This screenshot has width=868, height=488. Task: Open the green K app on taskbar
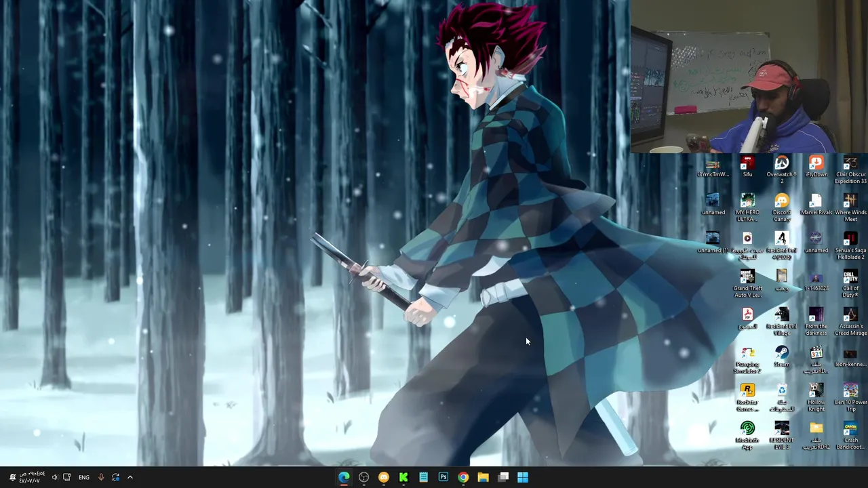coord(403,477)
